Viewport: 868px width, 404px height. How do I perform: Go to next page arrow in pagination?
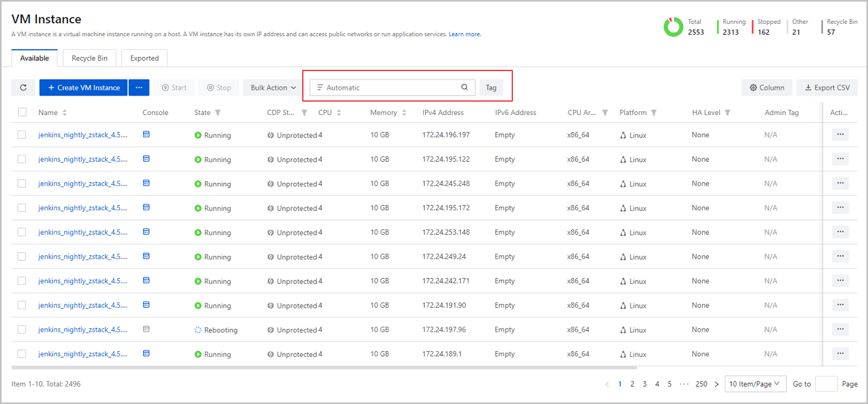(716, 384)
